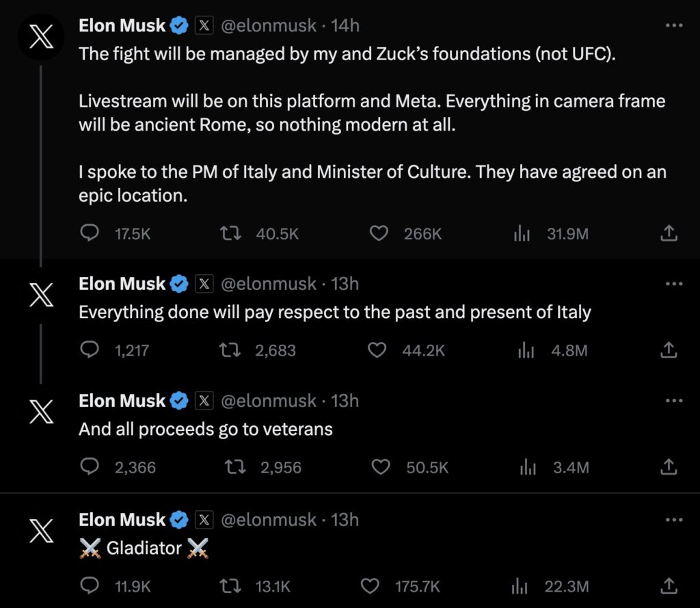Open view stats for 22.3M Gladiator tweet
Viewport: 700px width, 608px height.
click(x=520, y=585)
